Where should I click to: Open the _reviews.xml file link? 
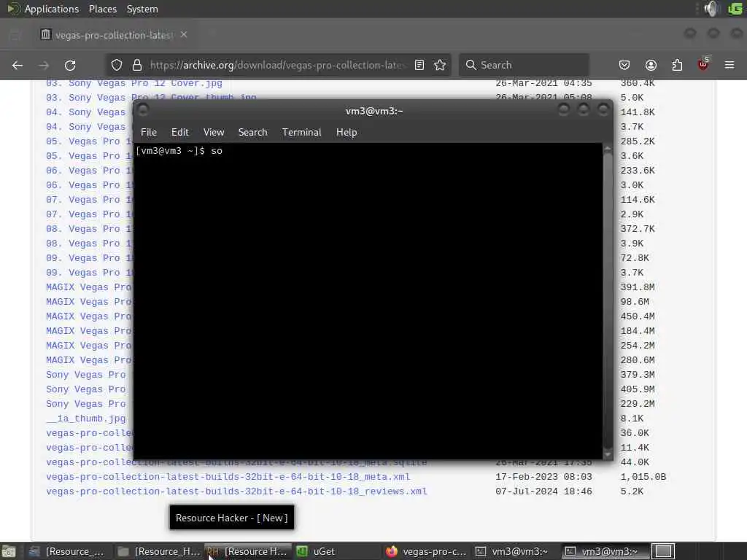[x=236, y=491]
